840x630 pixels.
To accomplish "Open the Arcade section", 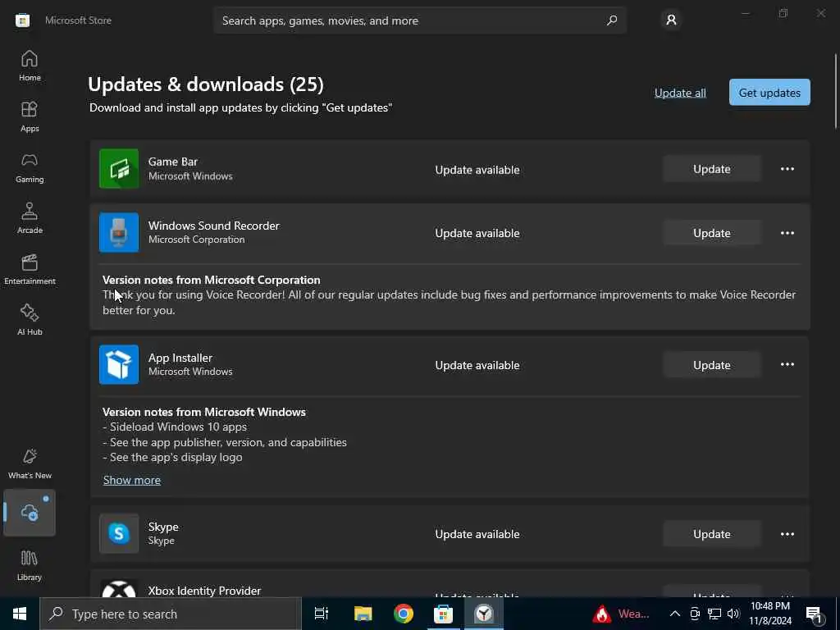I will pos(30,218).
